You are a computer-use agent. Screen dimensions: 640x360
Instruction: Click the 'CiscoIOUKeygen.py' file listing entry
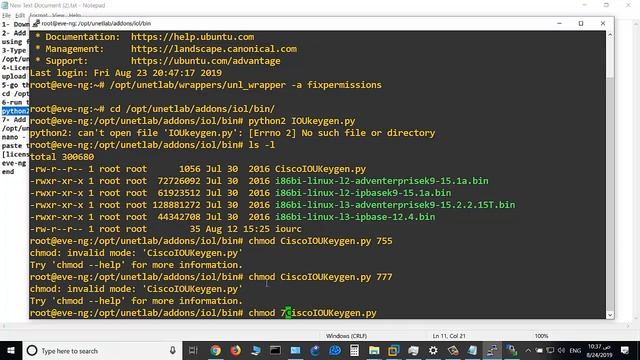click(320, 169)
